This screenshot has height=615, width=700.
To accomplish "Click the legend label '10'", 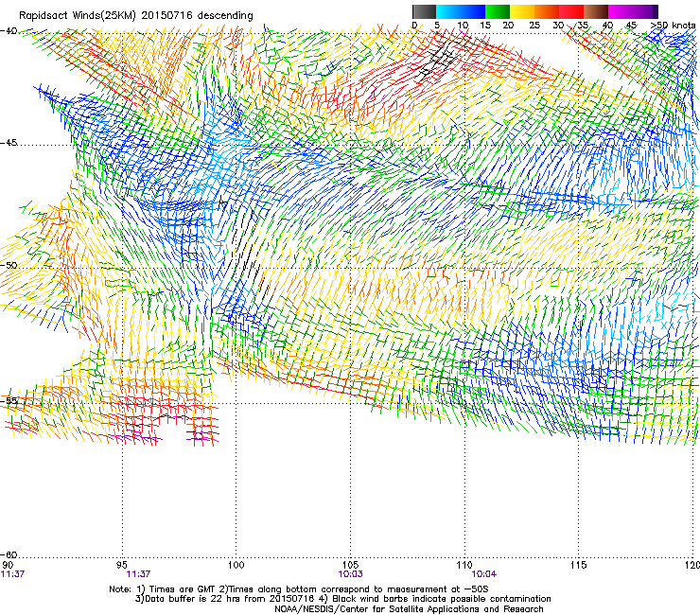I will (463, 26).
